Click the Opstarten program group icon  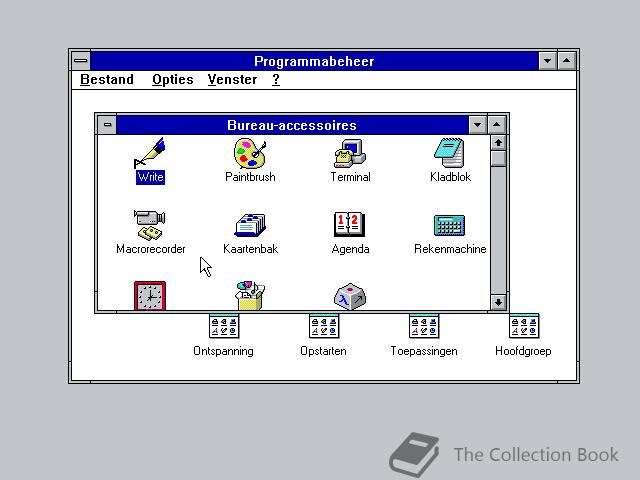tap(324, 326)
